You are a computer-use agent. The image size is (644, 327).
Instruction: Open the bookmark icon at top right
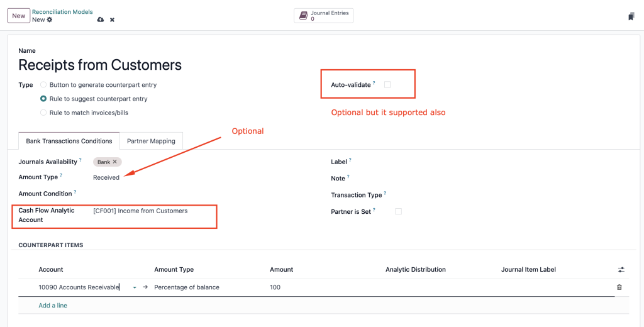(x=631, y=16)
